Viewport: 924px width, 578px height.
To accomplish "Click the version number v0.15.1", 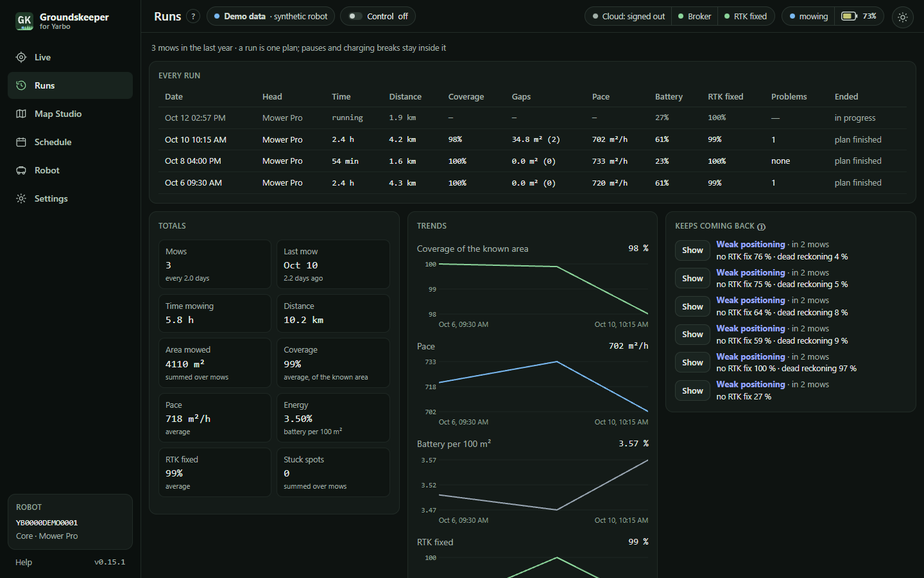I will 110,562.
